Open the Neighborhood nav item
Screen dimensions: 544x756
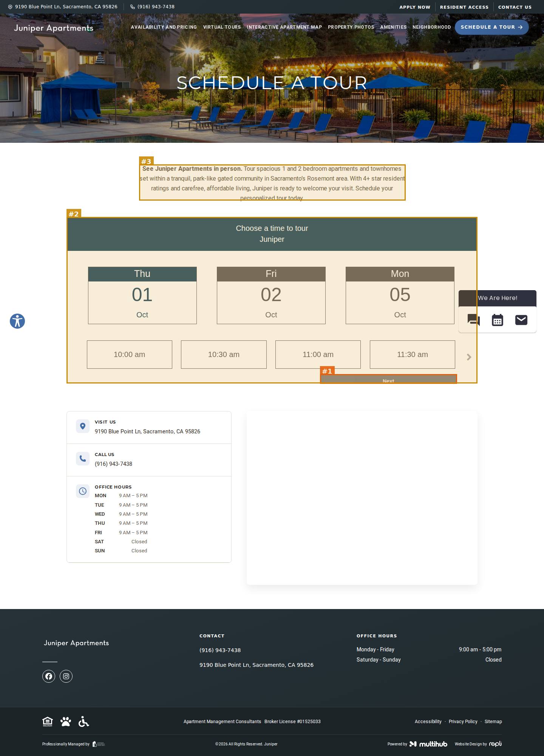pyautogui.click(x=432, y=27)
